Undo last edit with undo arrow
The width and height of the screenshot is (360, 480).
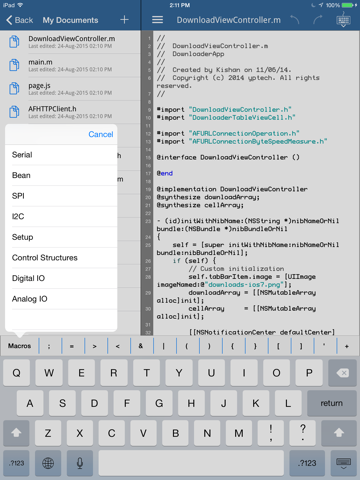pyautogui.click(x=294, y=20)
